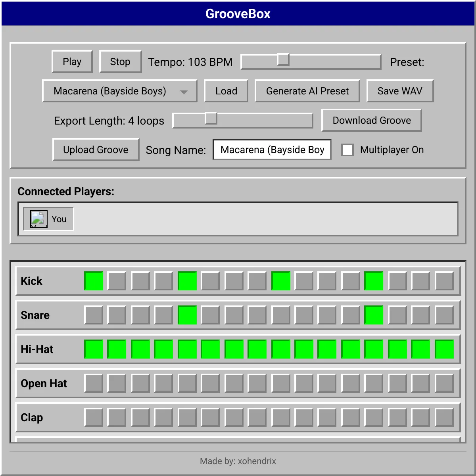Disable the first Hi-Hat step
This screenshot has width=476, height=476.
click(93, 349)
